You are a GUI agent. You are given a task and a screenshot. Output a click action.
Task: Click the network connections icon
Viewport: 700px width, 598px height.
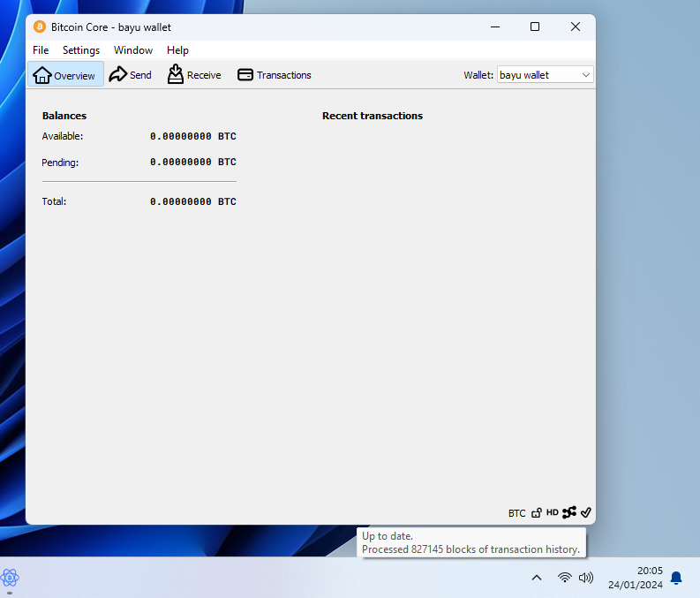(569, 512)
